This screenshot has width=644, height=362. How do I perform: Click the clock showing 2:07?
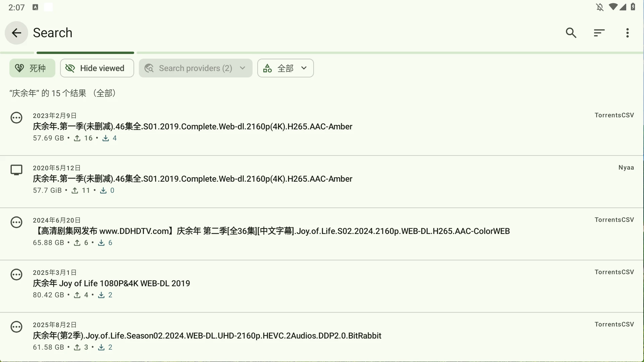[16, 7]
